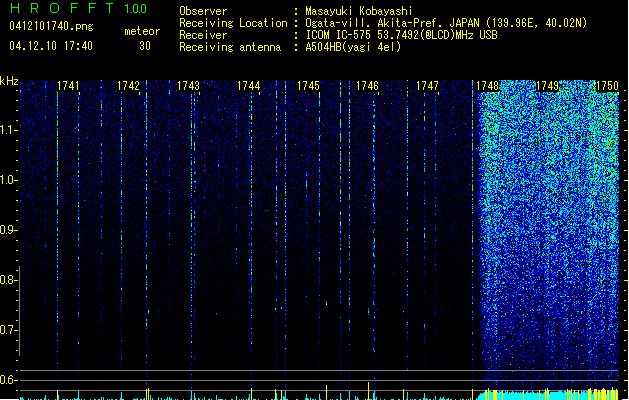The width and height of the screenshot is (629, 400).
Task: Click the 1747 time marker
Action: [427, 85]
